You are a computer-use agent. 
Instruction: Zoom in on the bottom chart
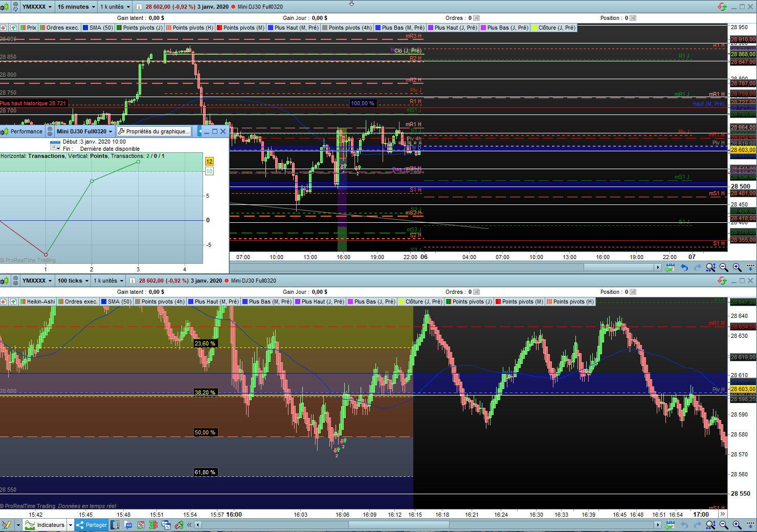[x=737, y=525]
